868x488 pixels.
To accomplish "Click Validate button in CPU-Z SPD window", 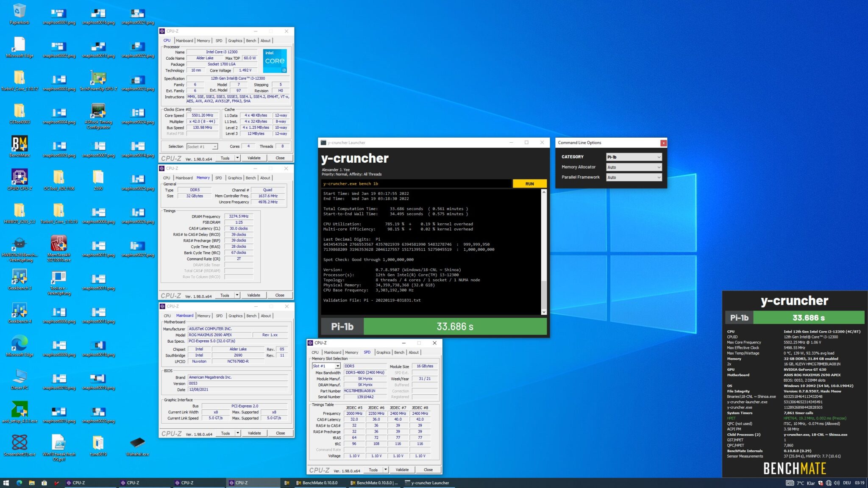I will tap(402, 470).
